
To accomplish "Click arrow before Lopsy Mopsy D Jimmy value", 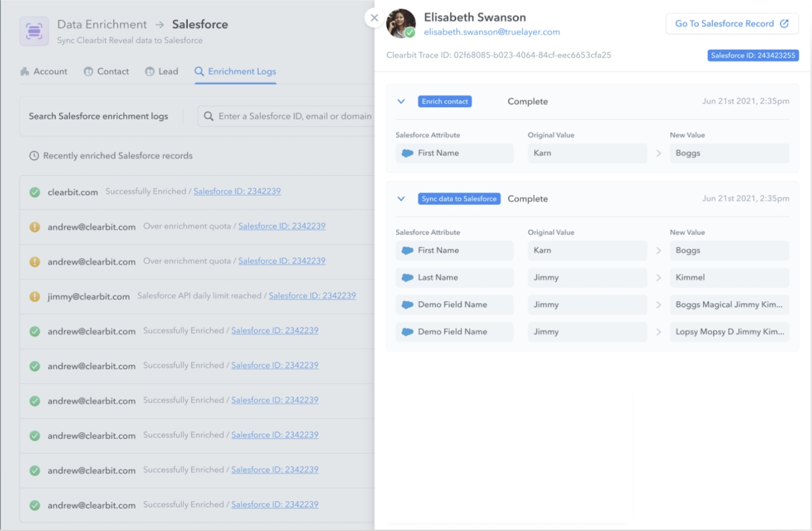I will click(x=659, y=332).
